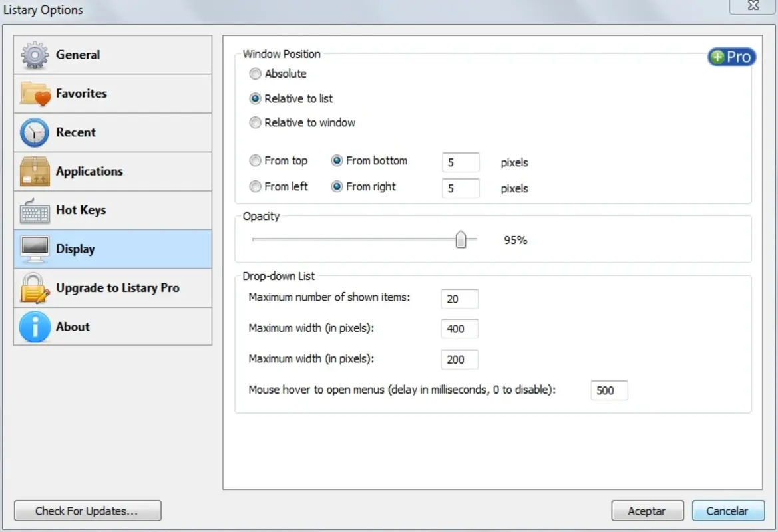The width and height of the screenshot is (778, 532).
Task: Click the maximum shown items field
Action: click(x=459, y=299)
